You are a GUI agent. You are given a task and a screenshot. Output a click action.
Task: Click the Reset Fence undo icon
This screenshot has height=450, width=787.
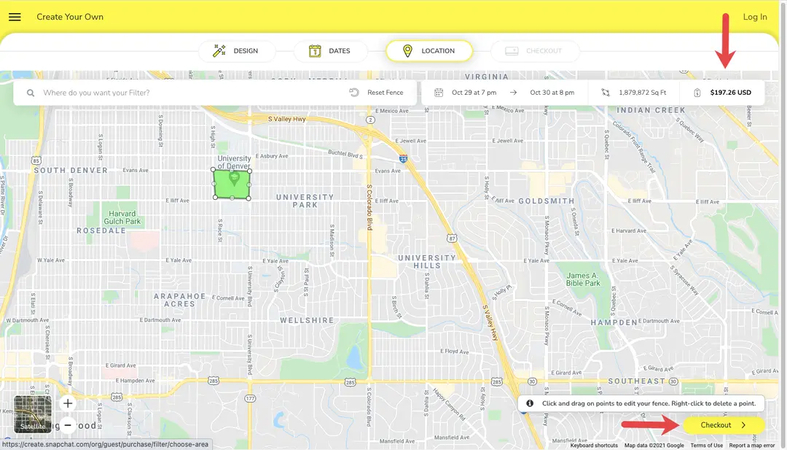click(x=354, y=92)
